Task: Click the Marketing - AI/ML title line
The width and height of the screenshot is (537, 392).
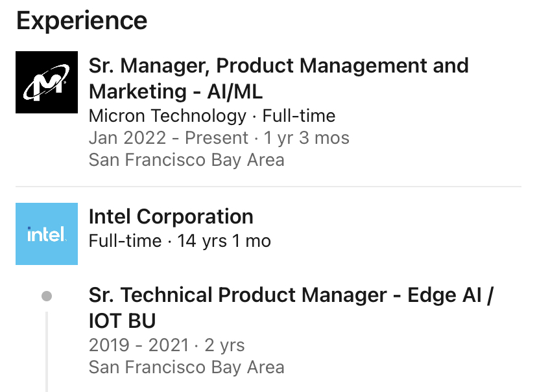Action: [176, 91]
